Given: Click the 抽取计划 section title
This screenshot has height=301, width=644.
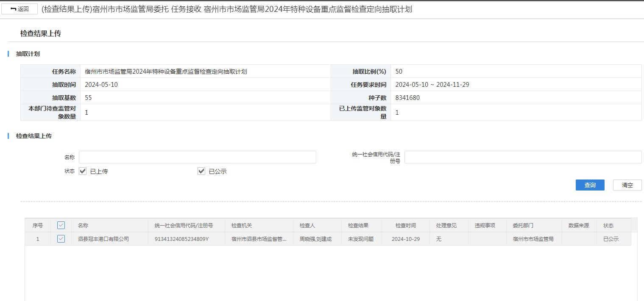Looking at the screenshot, I should point(28,54).
